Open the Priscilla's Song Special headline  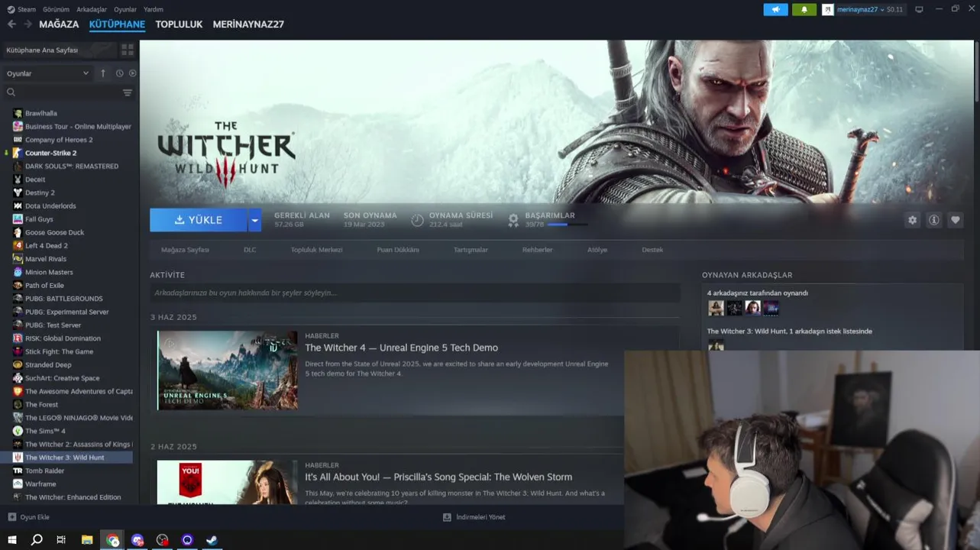(438, 477)
